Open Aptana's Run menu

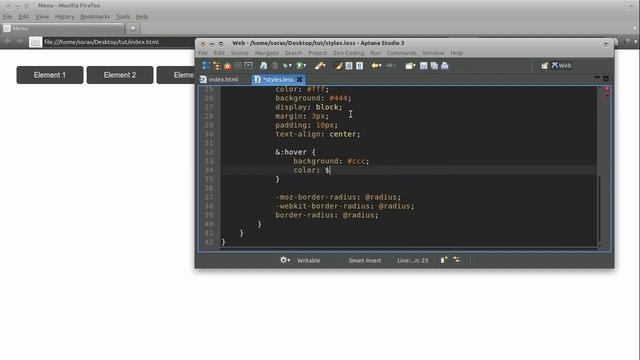[376, 53]
